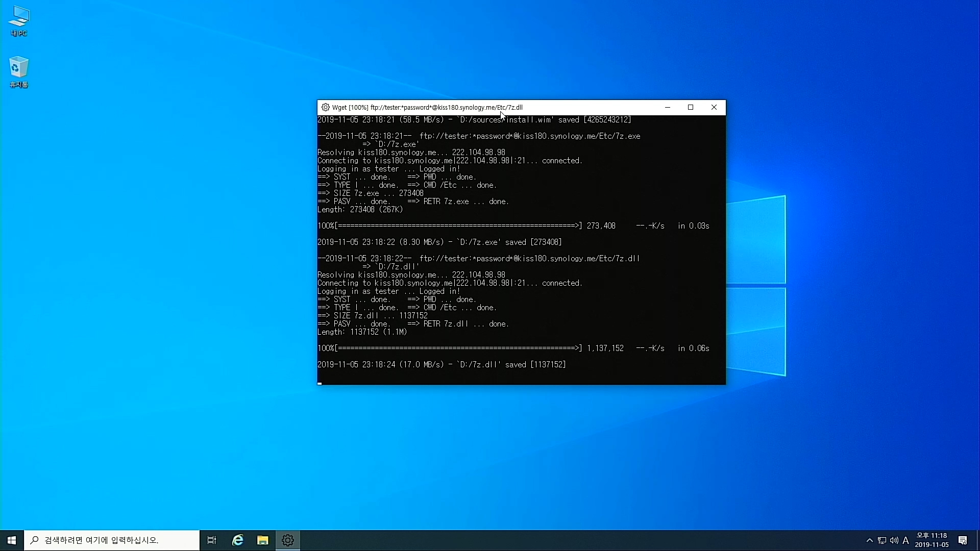980x551 pixels.
Task: Launch Internet Explorer from the taskbar
Action: (x=238, y=540)
